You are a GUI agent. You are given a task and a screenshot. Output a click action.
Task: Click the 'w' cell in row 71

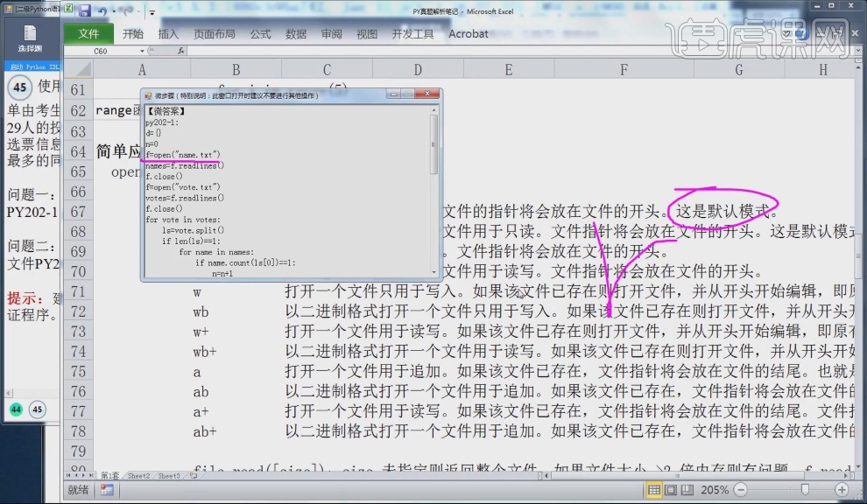[x=236, y=291]
